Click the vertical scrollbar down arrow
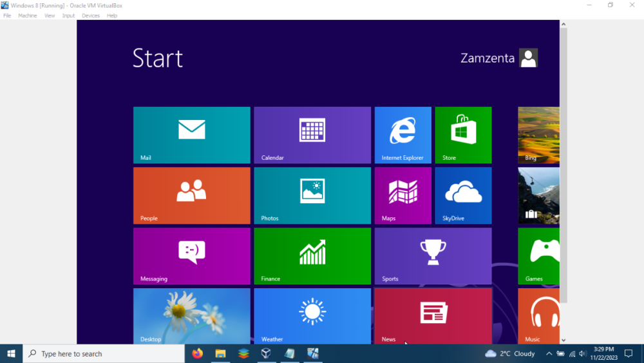The width and height of the screenshot is (644, 363). [x=563, y=340]
